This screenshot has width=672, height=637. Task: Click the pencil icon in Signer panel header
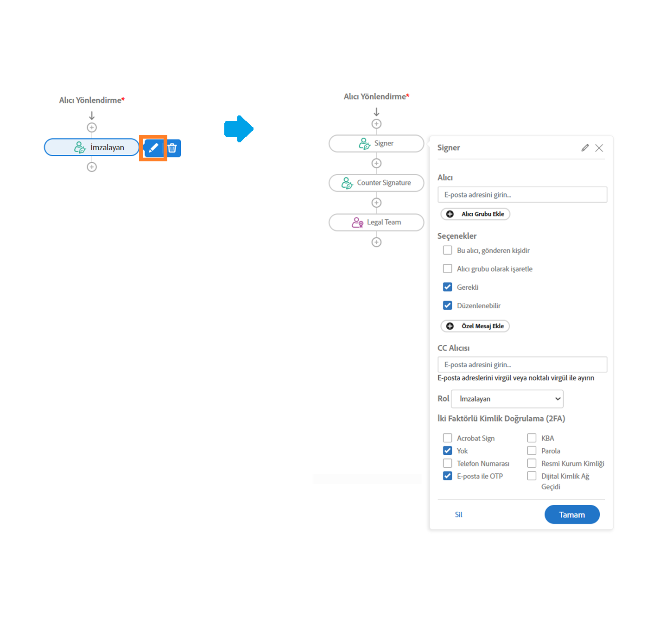pyautogui.click(x=585, y=148)
